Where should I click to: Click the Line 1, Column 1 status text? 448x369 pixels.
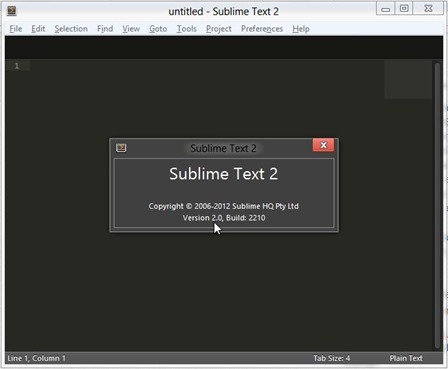[x=37, y=358]
